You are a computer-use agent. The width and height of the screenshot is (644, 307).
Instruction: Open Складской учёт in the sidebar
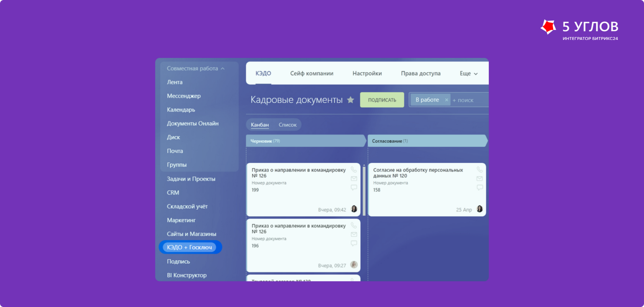pos(187,206)
